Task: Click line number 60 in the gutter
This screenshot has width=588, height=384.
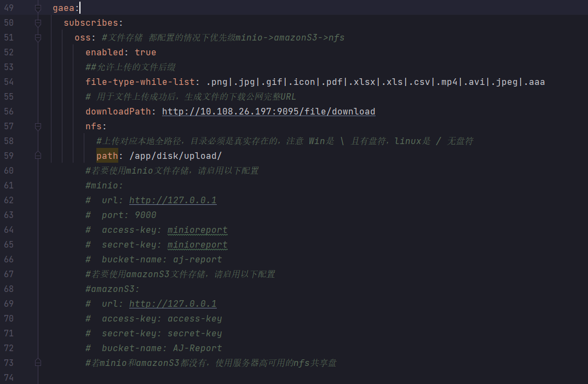Action: [9, 171]
